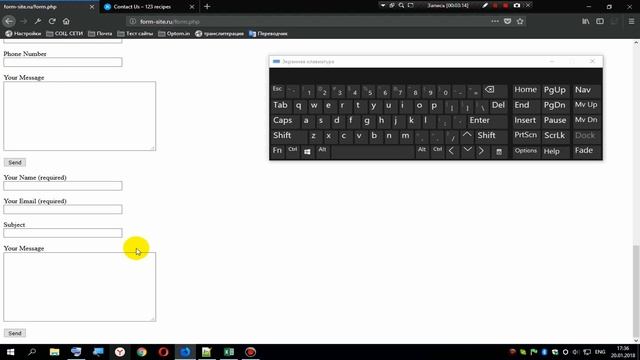Screen dimensions: 640x360
Task: Tap the left arrow key on keyboard
Action: [451, 151]
